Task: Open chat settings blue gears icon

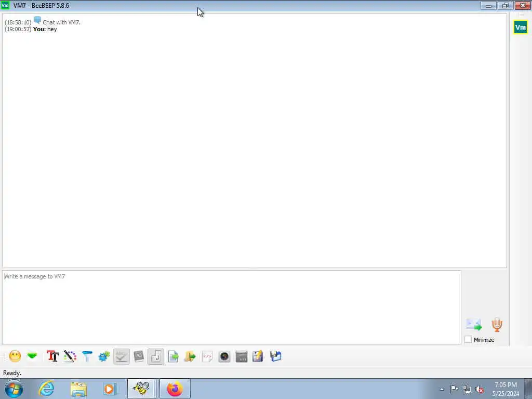Action: pos(104,356)
